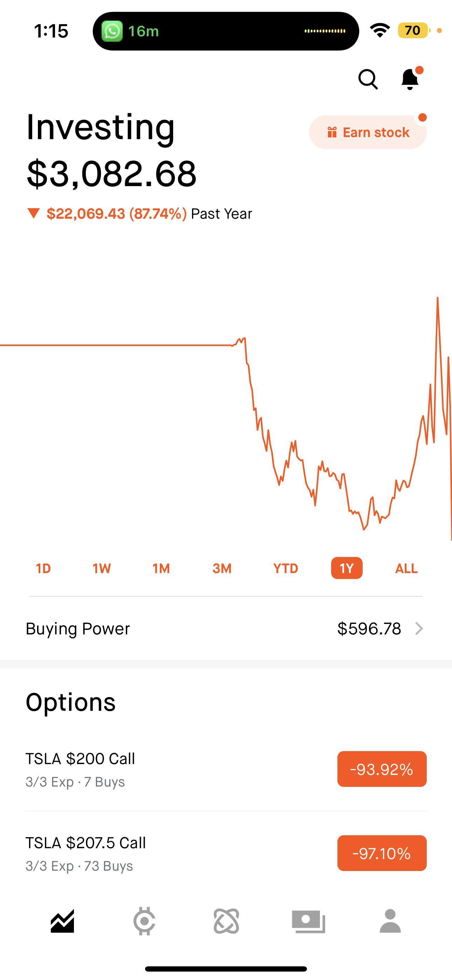
Task: Tap the Earn stock gift button
Action: (368, 132)
